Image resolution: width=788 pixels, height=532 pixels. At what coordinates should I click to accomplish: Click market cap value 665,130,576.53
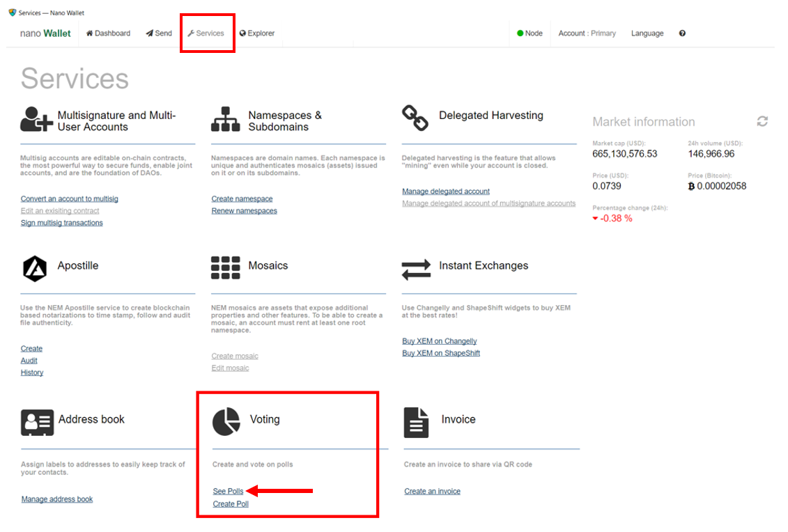click(x=625, y=154)
